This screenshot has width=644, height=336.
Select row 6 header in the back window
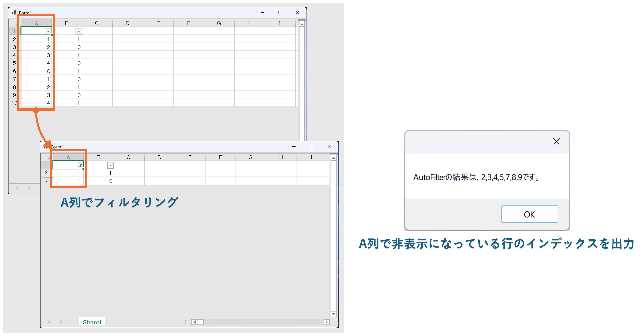14,71
